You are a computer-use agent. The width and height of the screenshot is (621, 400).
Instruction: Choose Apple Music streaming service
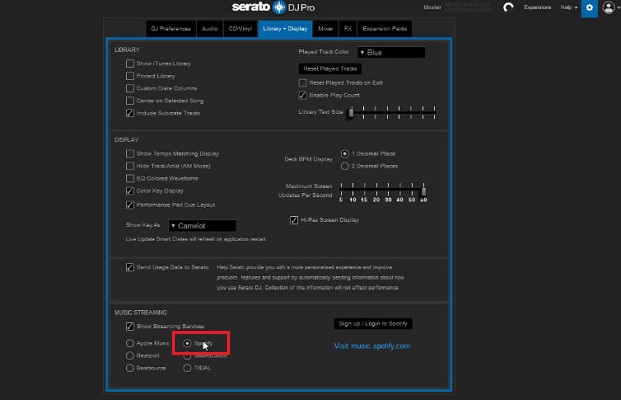point(130,343)
